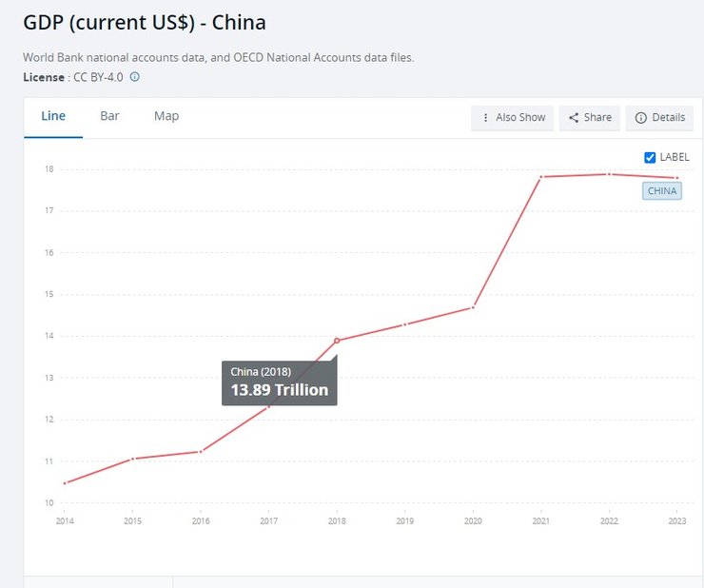Image resolution: width=704 pixels, height=588 pixels.
Task: Click the 2022 data point on line
Action: [609, 174]
